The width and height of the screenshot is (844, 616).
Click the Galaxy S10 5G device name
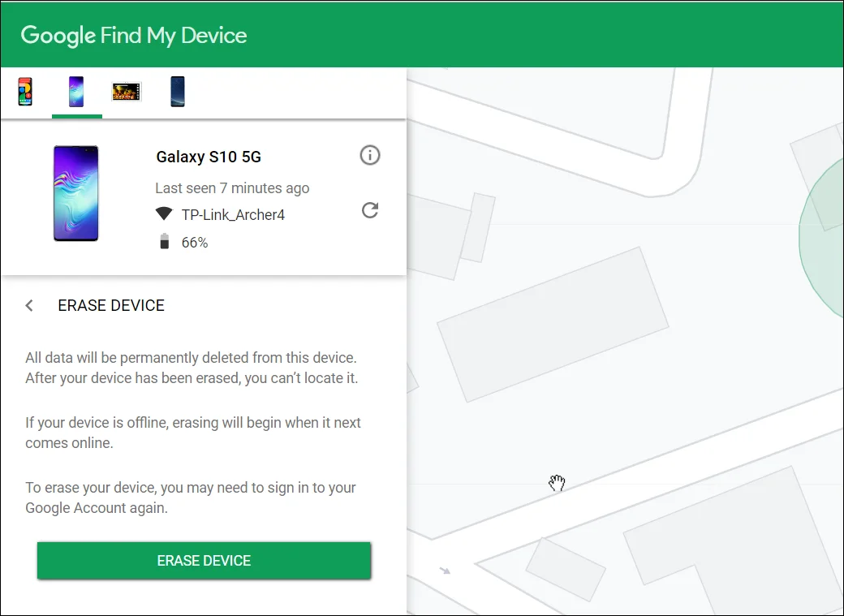(x=209, y=157)
